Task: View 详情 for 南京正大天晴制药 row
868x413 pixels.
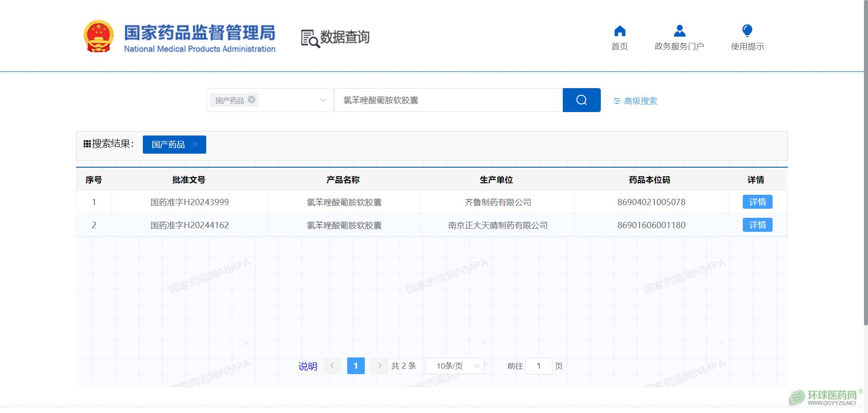Action: point(757,225)
